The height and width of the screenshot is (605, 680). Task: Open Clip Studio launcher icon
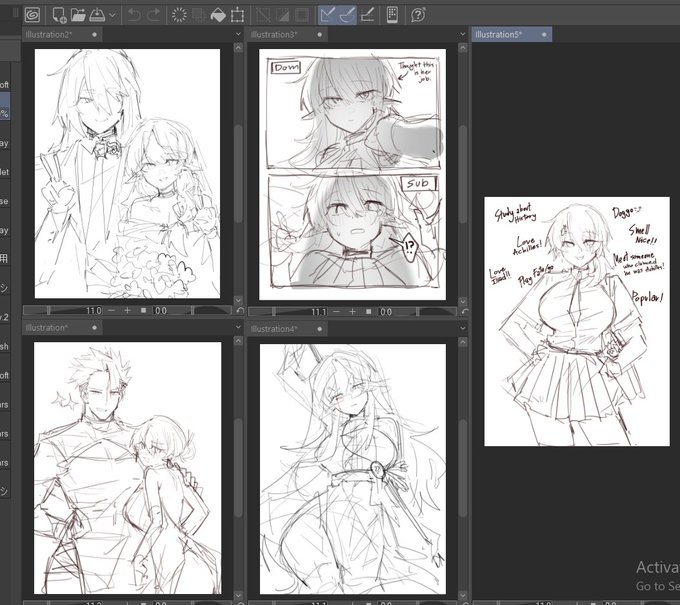click(x=33, y=15)
